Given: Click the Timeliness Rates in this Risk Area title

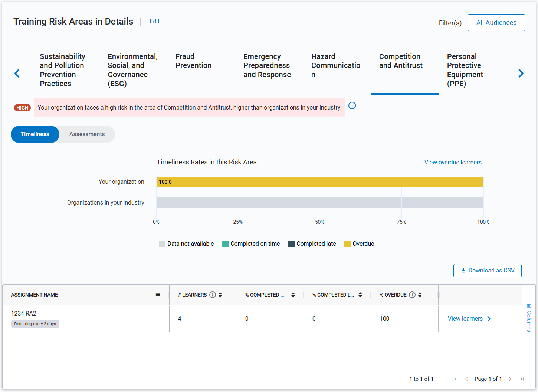Looking at the screenshot, I should click(x=207, y=162).
